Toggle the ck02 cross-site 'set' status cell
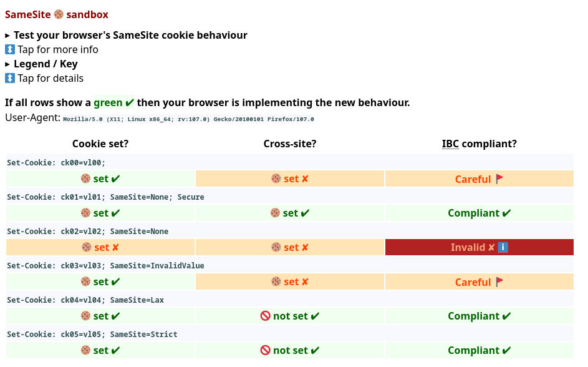Viewport: 588px width, 367px height. pyautogui.click(x=290, y=247)
